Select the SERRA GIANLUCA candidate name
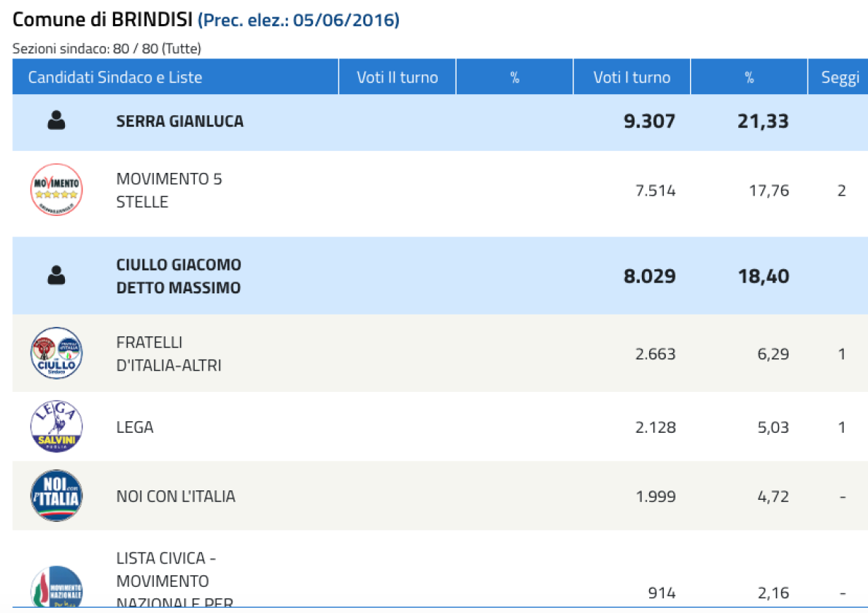868x613 pixels. (180, 121)
